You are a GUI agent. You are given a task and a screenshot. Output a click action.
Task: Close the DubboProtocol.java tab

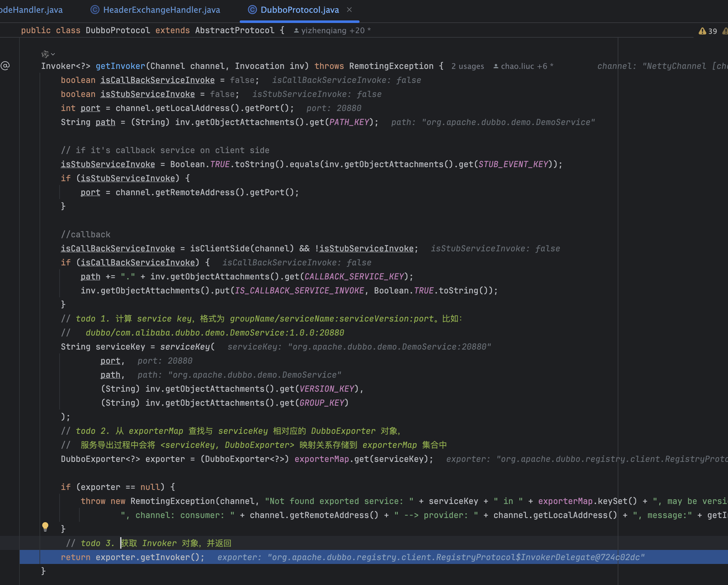349,10
